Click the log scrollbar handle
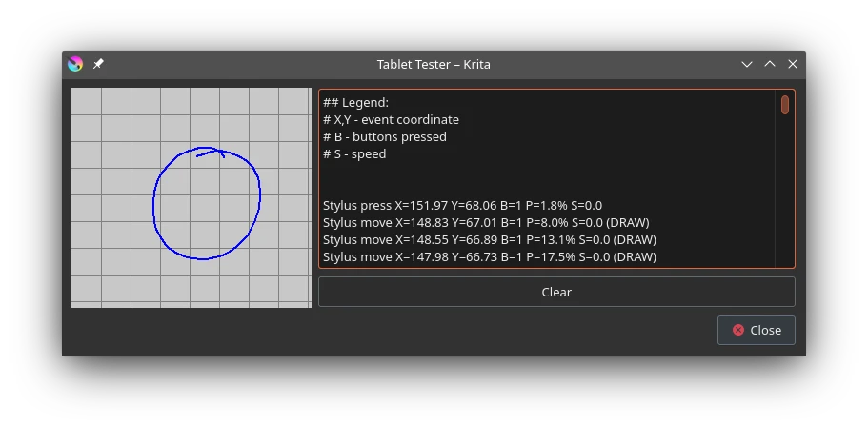The image size is (868, 429). click(x=784, y=105)
